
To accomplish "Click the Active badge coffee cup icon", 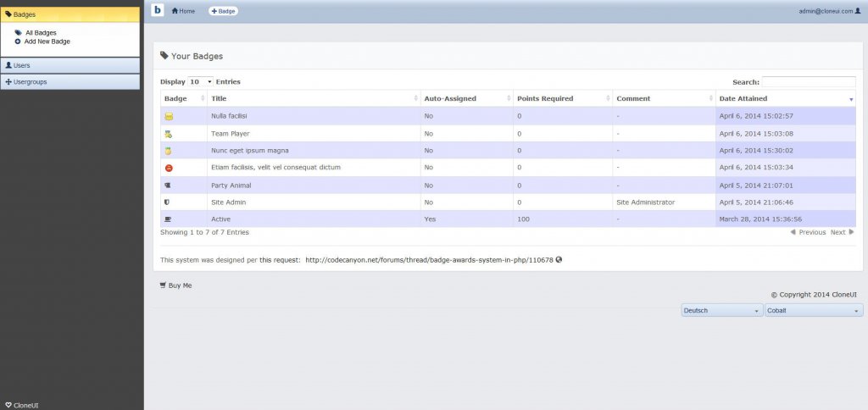I will 169,219.
